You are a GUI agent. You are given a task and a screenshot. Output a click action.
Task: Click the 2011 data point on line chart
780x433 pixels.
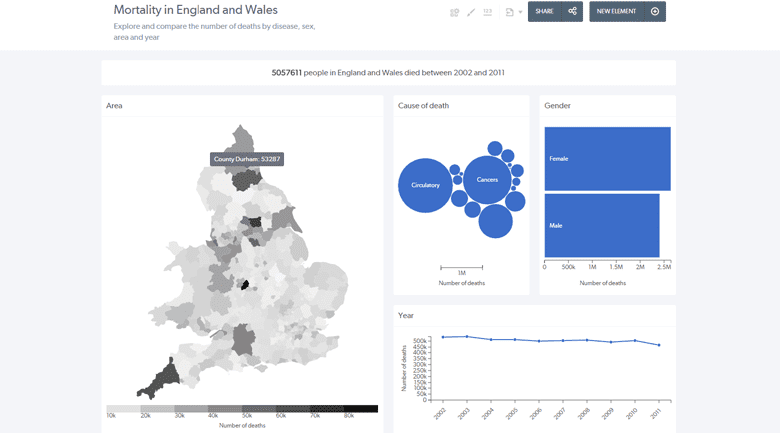658,345
